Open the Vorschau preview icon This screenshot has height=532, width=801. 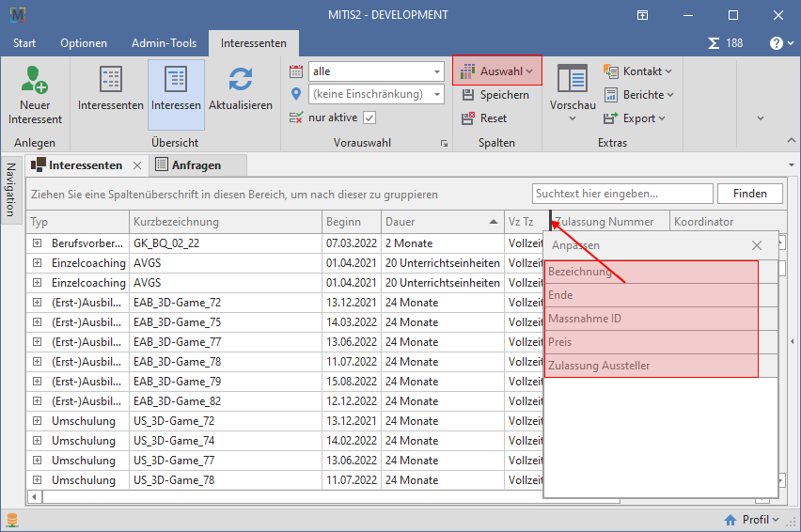573,79
